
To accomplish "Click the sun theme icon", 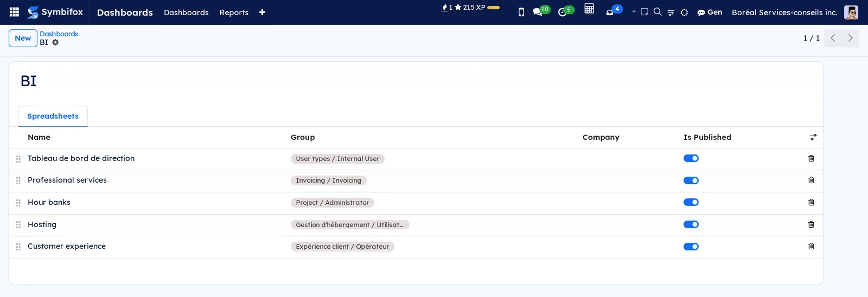I will click(685, 12).
